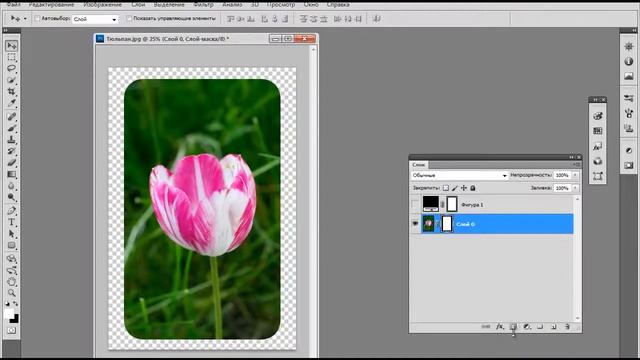Viewport: 640px width, 360px height.
Task: Select the Path Selection arrow tool
Action: coord(11,233)
